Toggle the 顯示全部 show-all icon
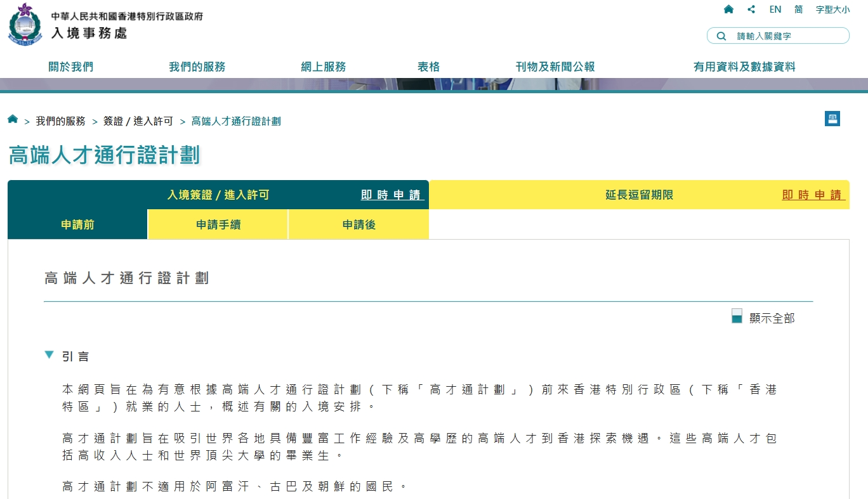 pyautogui.click(x=737, y=316)
